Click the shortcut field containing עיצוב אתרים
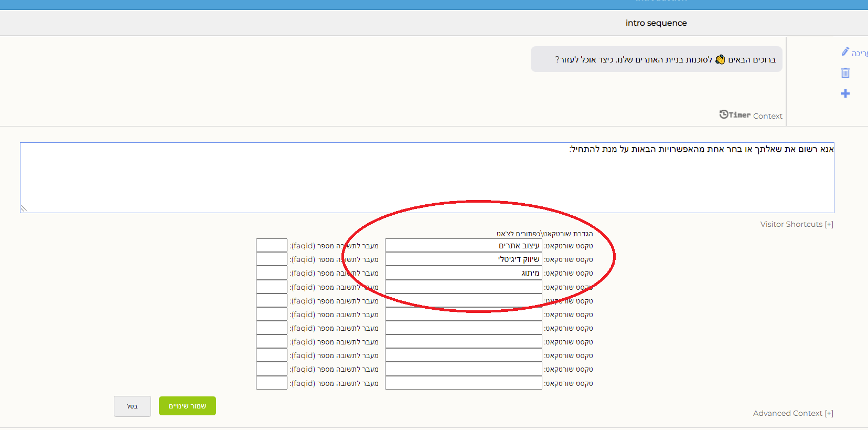 [x=464, y=246]
